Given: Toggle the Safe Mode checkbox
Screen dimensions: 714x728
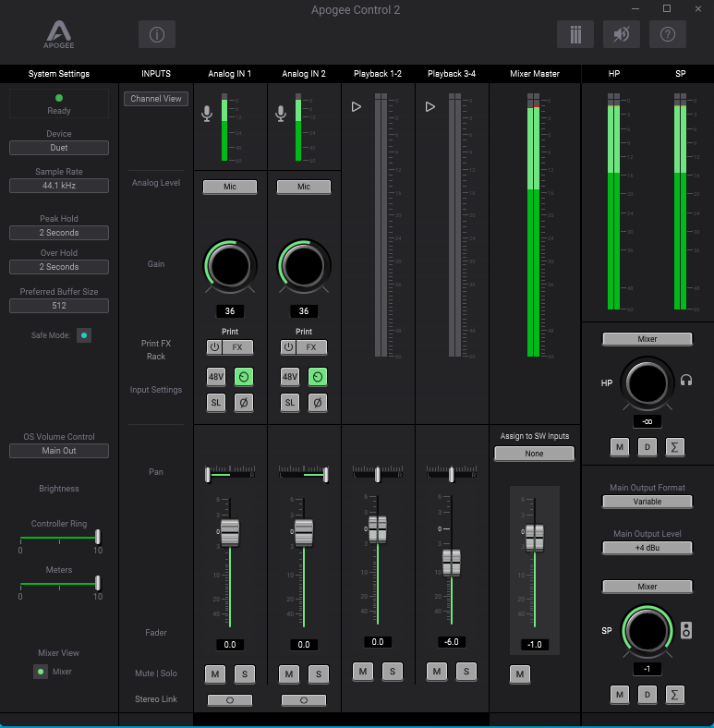Looking at the screenshot, I should [84, 335].
